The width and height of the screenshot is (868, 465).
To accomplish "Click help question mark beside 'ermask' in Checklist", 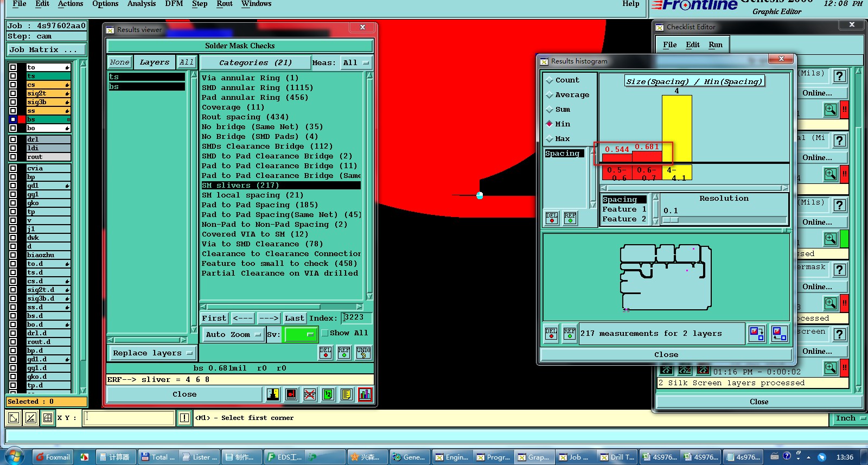I will point(839,270).
